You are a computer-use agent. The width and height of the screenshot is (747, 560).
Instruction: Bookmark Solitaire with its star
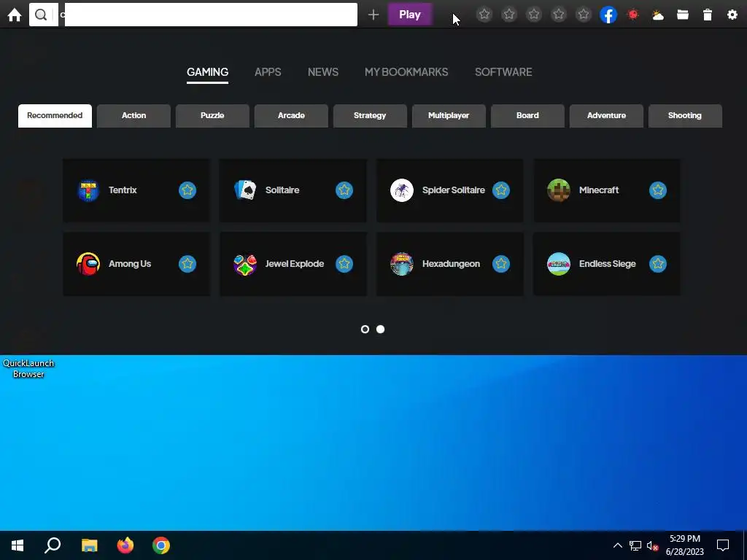[344, 190]
